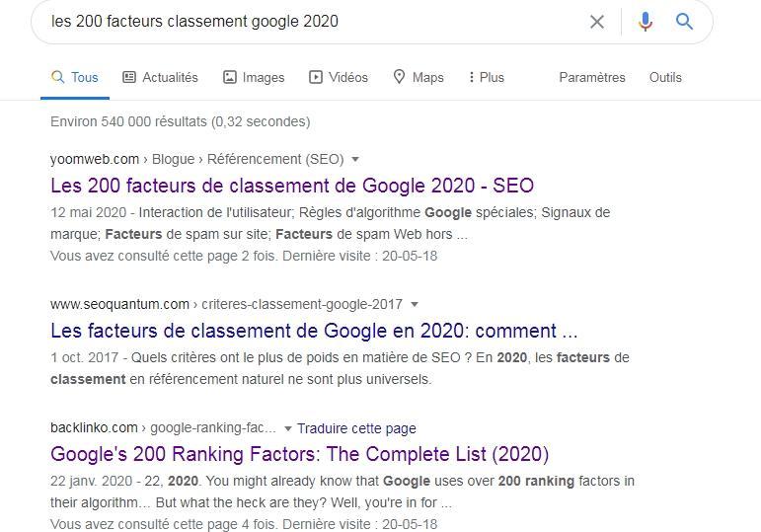Viewport: 761px width, 532px height.
Task: Open the Actualités news tab
Action: pyautogui.click(x=160, y=77)
